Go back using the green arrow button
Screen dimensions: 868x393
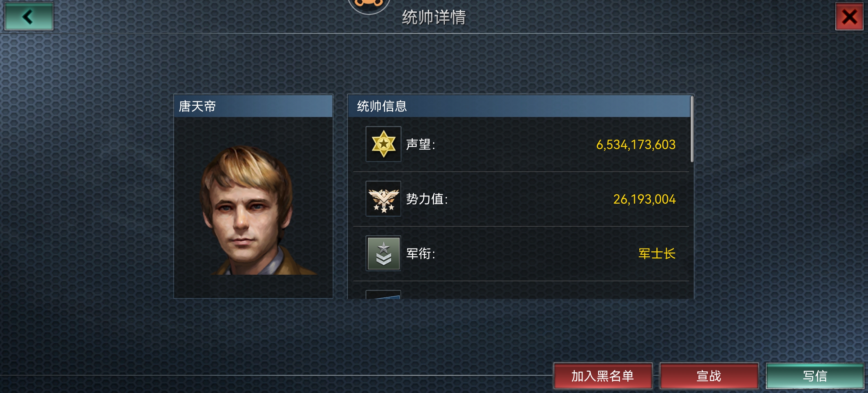[29, 16]
